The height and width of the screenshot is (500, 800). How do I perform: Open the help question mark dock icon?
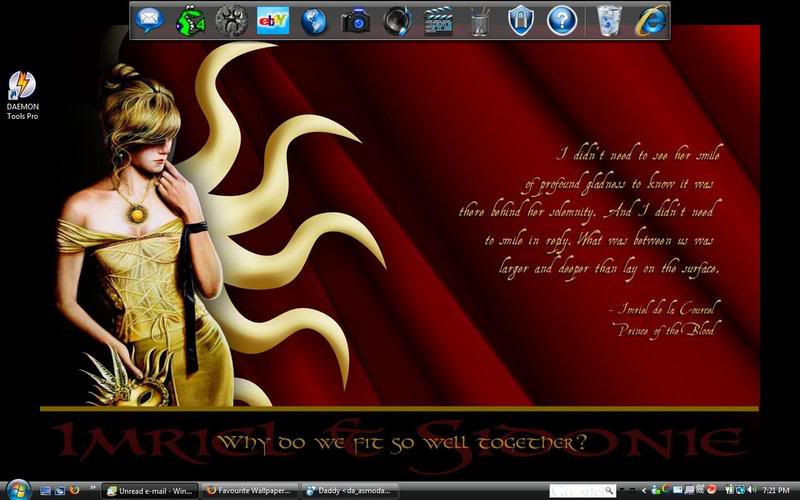click(562, 21)
